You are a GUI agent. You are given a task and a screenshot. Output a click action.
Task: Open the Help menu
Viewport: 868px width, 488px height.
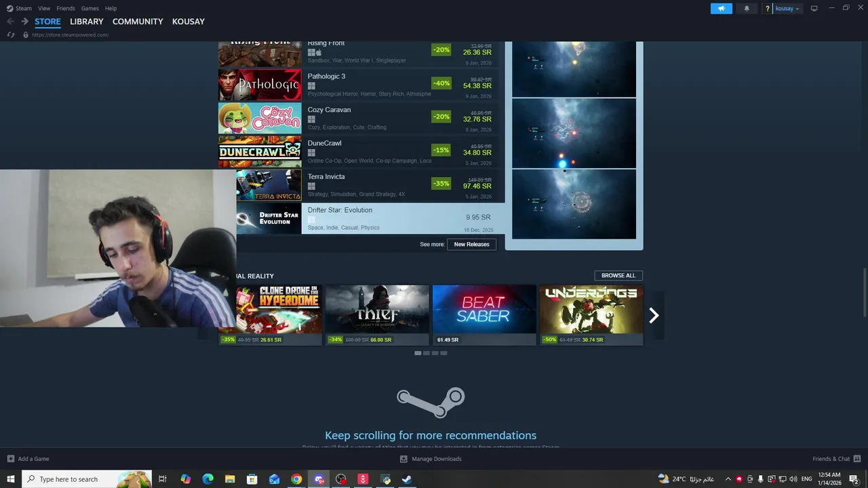[x=111, y=8]
